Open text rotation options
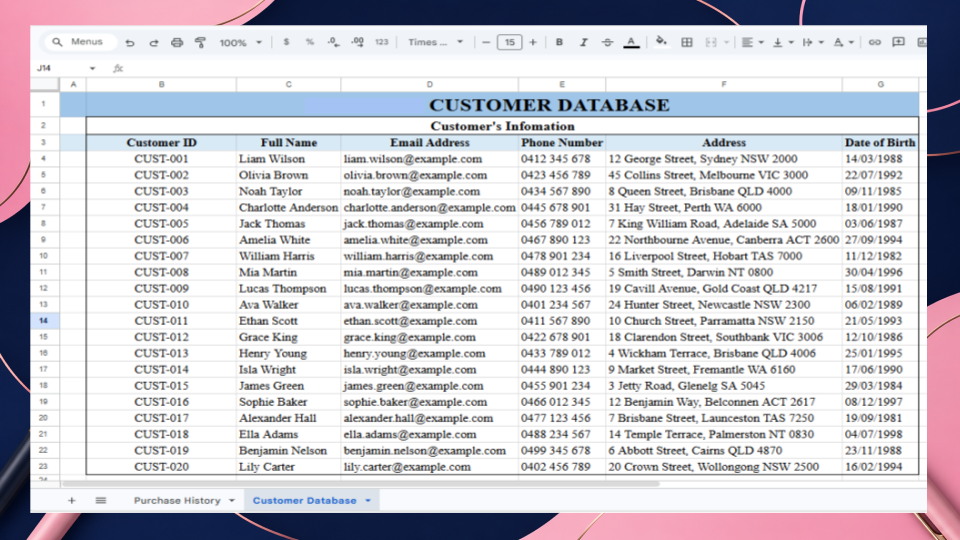The width and height of the screenshot is (960, 540). [843, 42]
